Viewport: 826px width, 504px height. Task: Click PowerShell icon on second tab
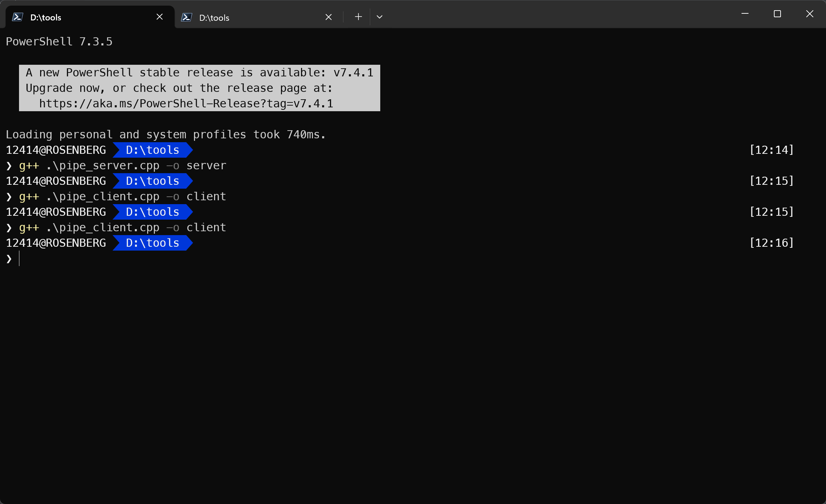186,17
